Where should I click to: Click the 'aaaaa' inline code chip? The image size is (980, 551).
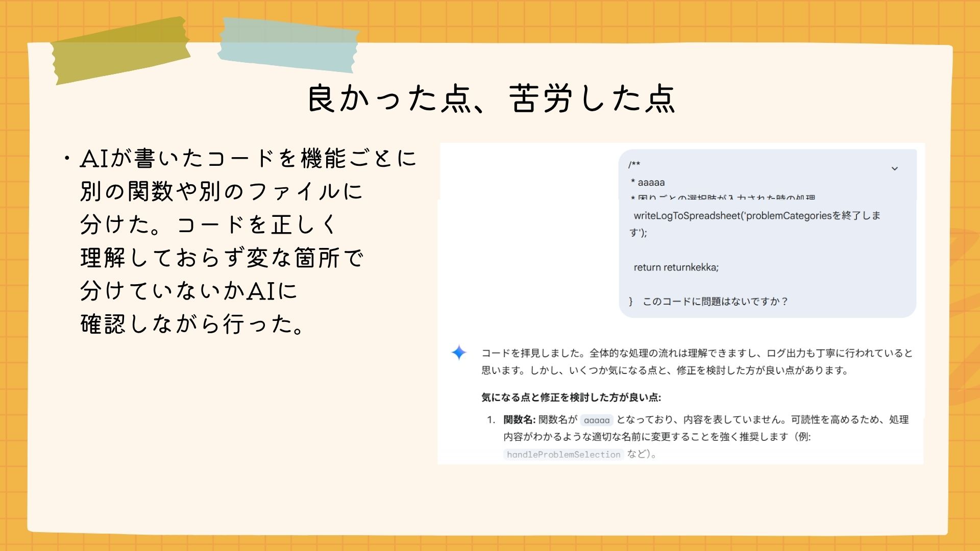pyautogui.click(x=597, y=420)
